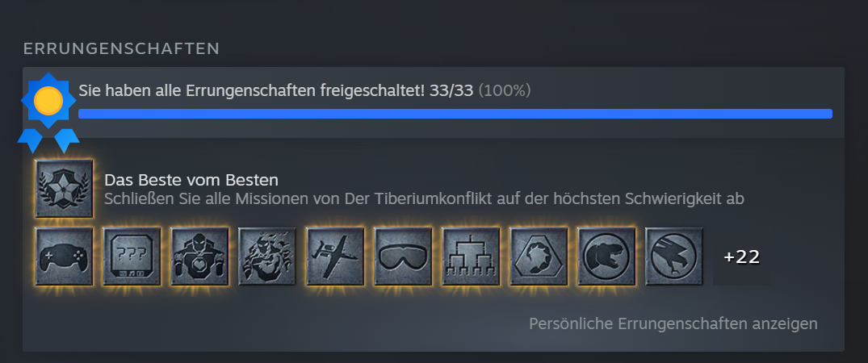Viewport: 868px width, 363px height.
Task: Click the gamepad controller achievement icon
Action: click(64, 257)
